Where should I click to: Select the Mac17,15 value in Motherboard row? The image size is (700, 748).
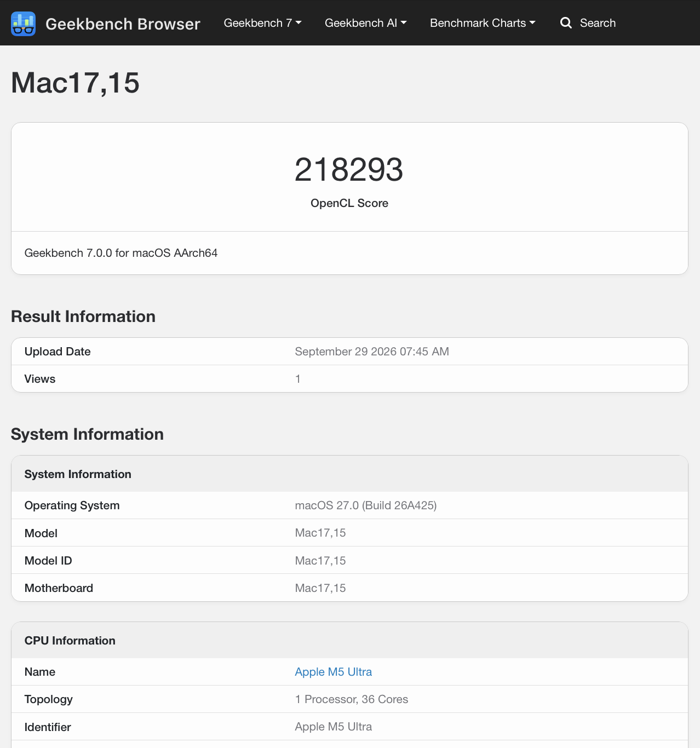tap(320, 588)
